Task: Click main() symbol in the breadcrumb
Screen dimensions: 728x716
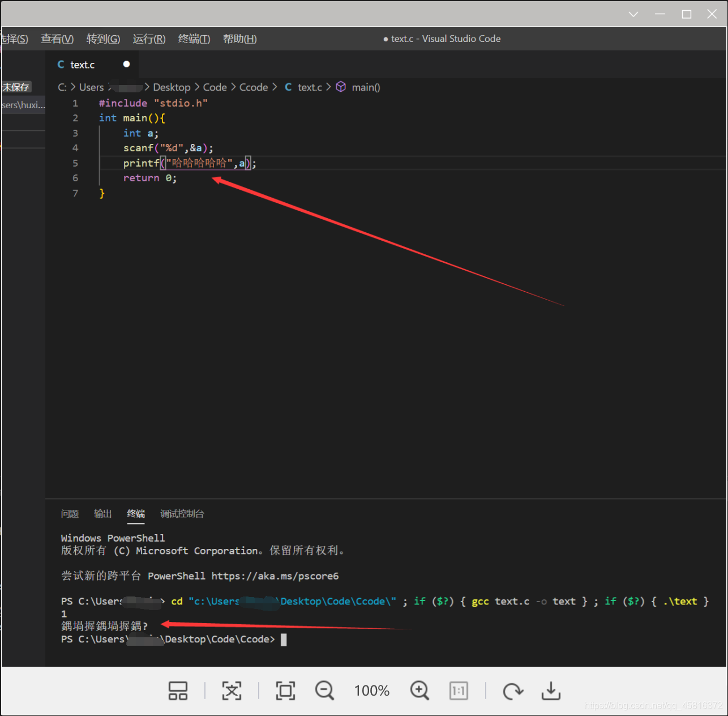Action: (x=366, y=87)
